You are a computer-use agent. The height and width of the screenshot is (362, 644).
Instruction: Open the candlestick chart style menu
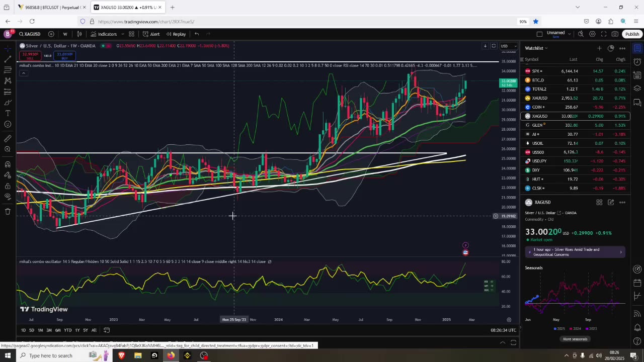tap(79, 34)
